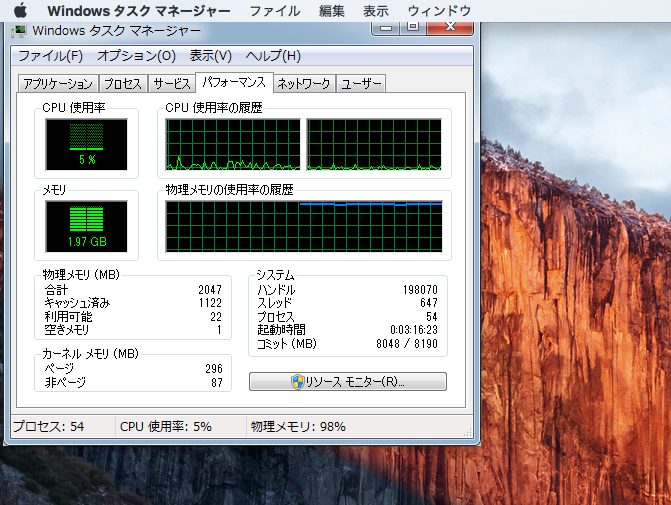
Task: Click the スレッド value 647
Action: [429, 303]
